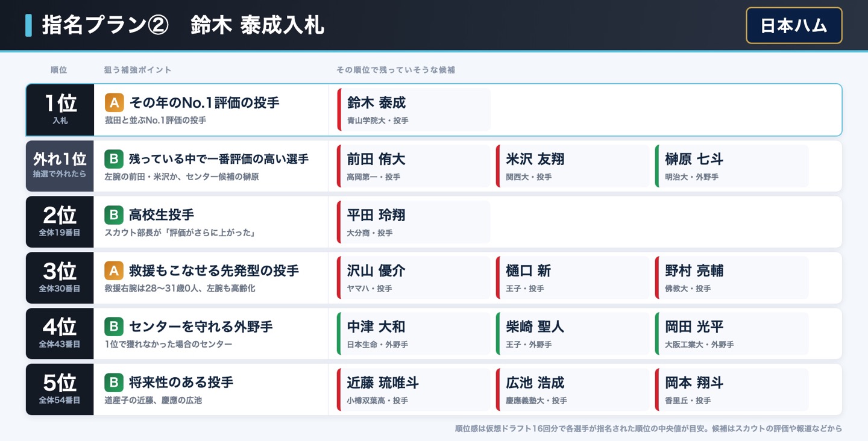This screenshot has height=441, width=868.
Task: Select the 外れ1位 rank label
Action: coord(60,166)
